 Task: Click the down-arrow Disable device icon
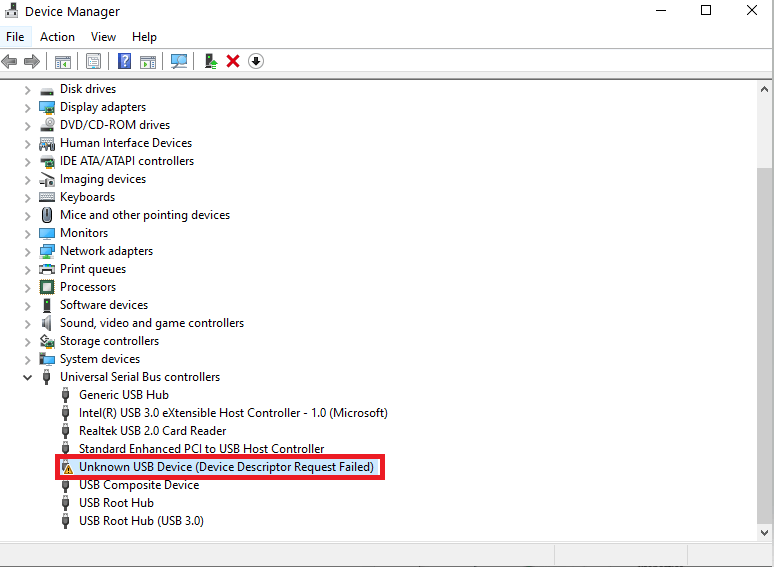(256, 61)
